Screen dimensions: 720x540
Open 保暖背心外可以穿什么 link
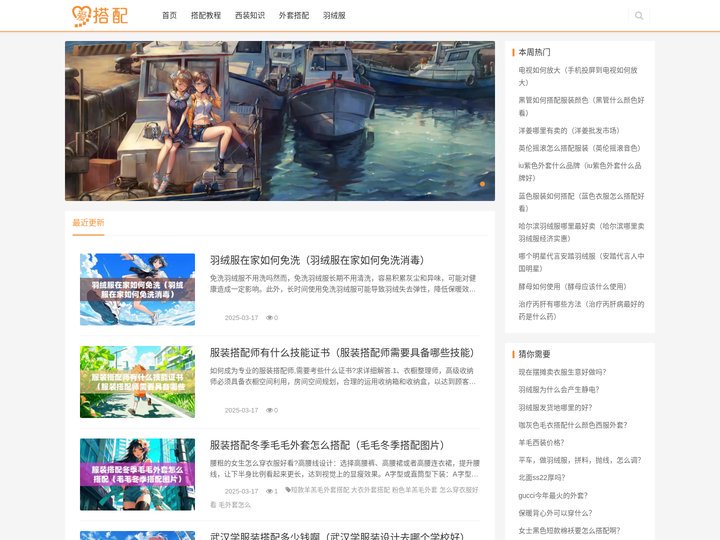tap(555, 513)
